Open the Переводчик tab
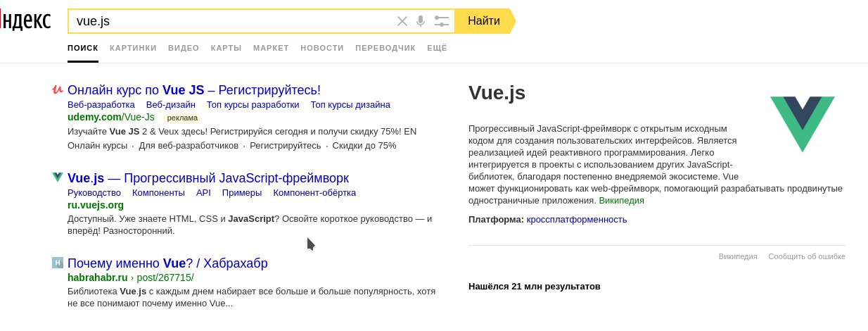The height and width of the screenshot is (331, 868). click(385, 48)
